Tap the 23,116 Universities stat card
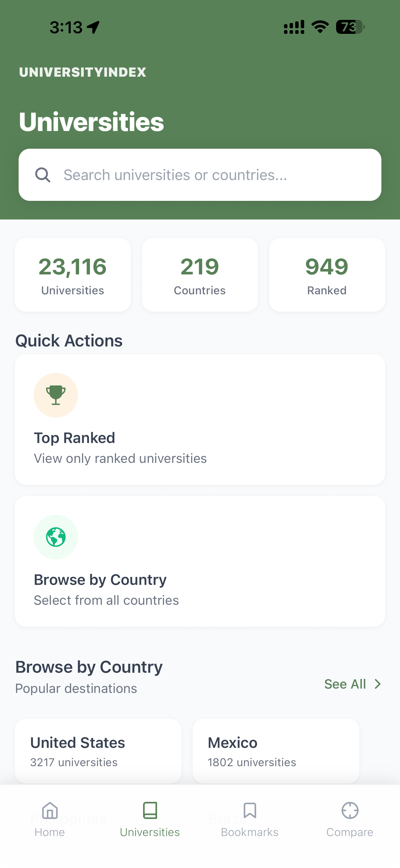Image resolution: width=400 pixels, height=868 pixels. [x=73, y=275]
